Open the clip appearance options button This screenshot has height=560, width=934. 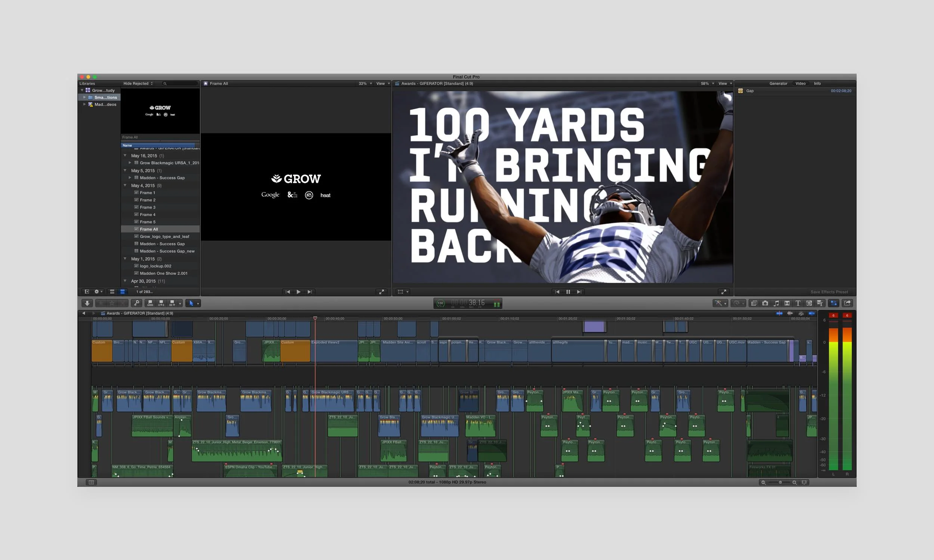[x=804, y=482]
